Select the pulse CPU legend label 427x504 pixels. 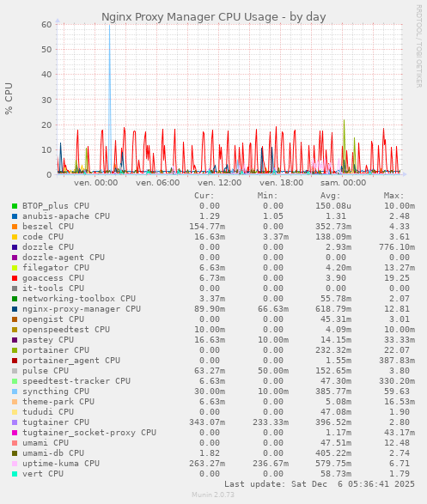click(46, 371)
